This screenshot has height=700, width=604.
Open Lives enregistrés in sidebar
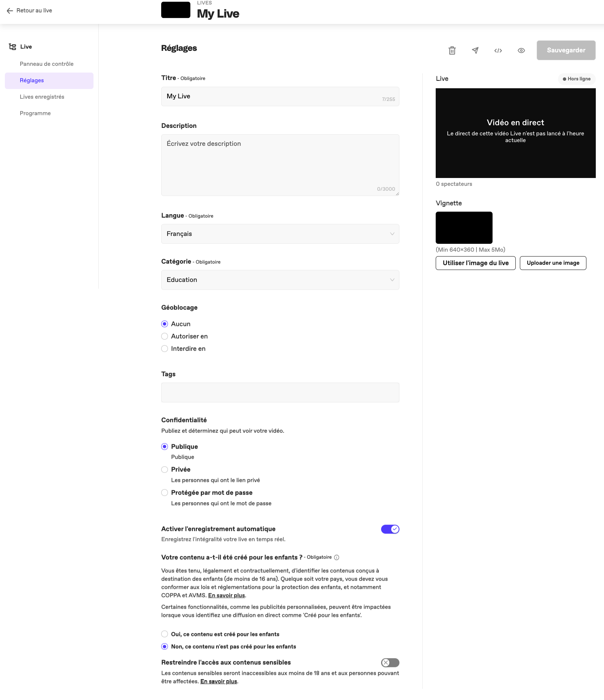tap(42, 97)
